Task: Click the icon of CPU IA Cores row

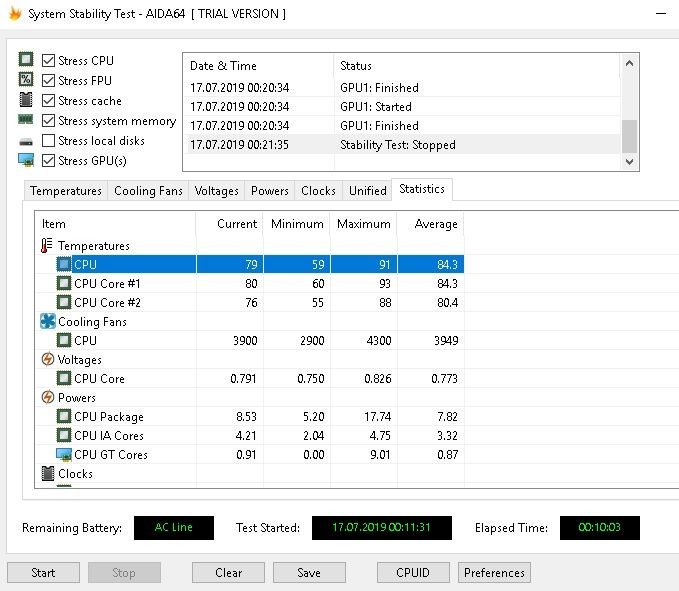Action: [x=64, y=435]
